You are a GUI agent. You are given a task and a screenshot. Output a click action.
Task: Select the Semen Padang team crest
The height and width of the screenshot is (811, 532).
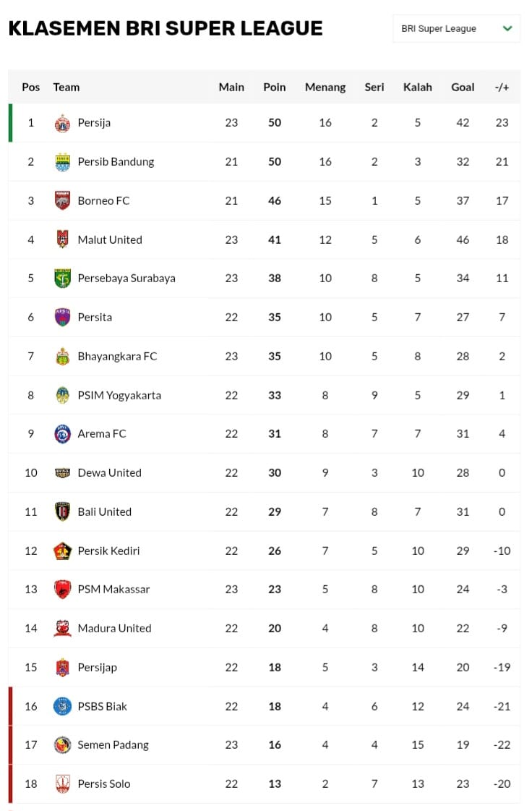pos(64,744)
